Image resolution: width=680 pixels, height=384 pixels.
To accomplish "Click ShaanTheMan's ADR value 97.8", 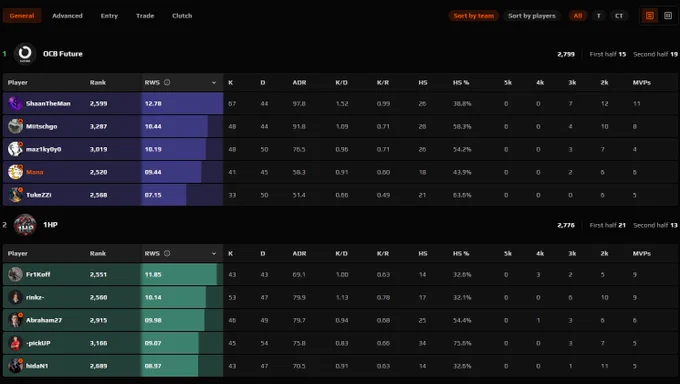I will point(299,104).
